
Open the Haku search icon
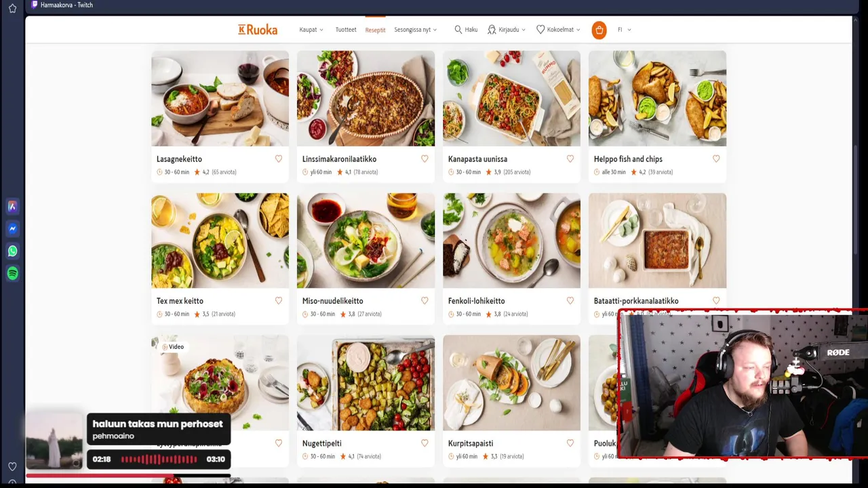466,30
